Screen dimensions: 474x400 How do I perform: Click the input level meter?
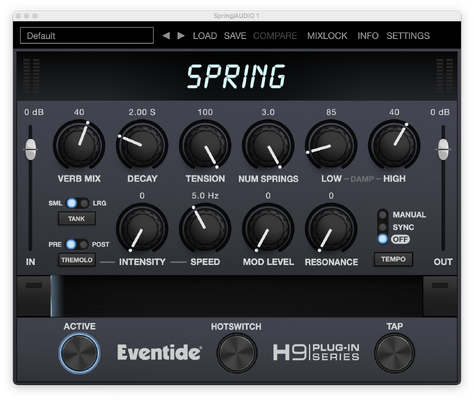[x=31, y=76]
